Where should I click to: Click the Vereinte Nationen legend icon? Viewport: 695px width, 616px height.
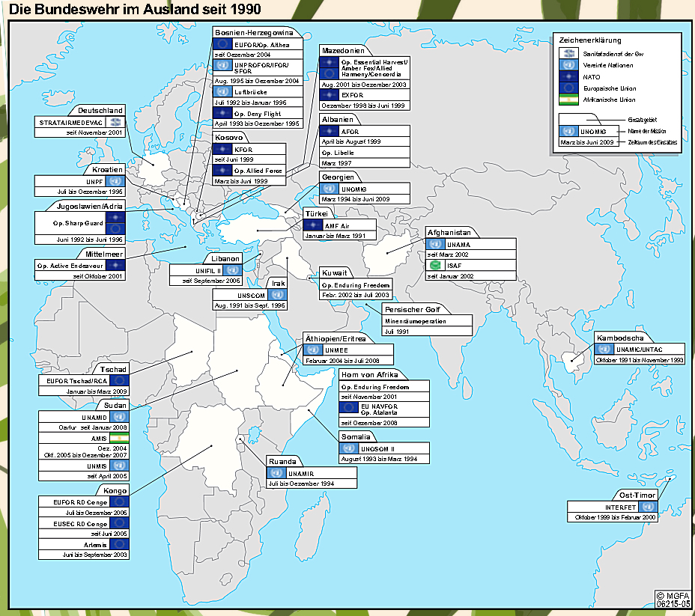[x=570, y=65]
